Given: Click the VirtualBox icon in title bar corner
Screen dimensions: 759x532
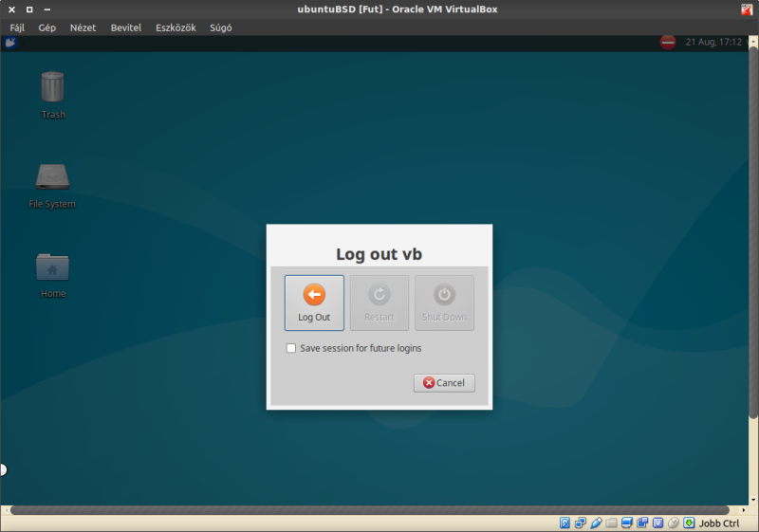Looking at the screenshot, I should pyautogui.click(x=747, y=9).
